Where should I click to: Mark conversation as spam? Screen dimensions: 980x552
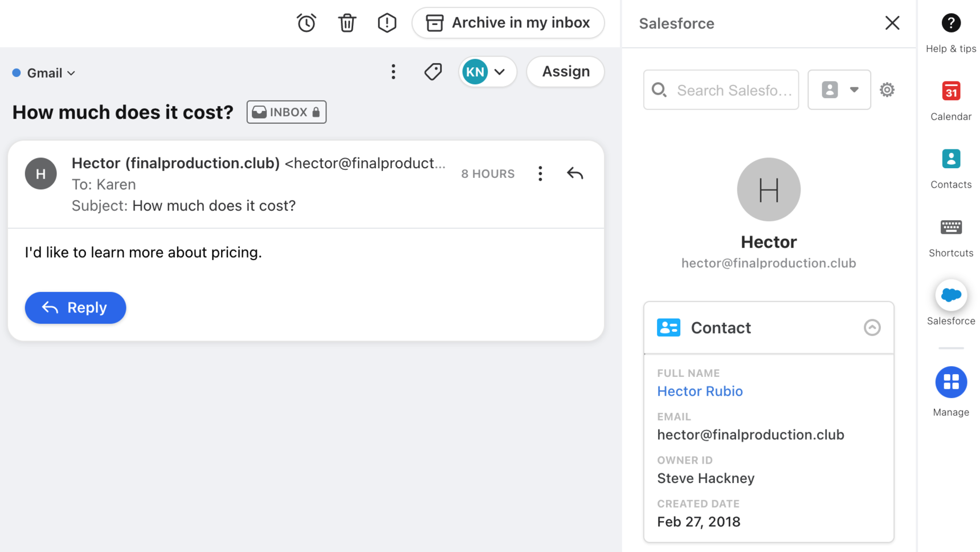(x=387, y=23)
